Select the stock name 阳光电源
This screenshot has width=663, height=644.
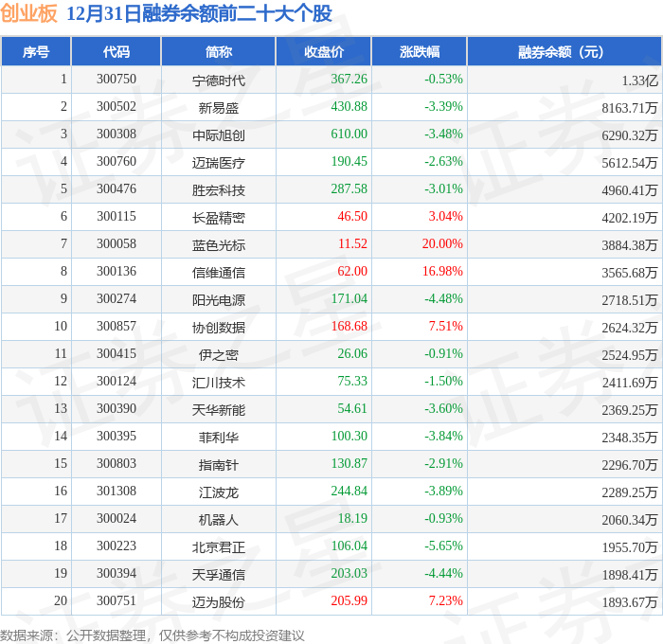pos(219,300)
